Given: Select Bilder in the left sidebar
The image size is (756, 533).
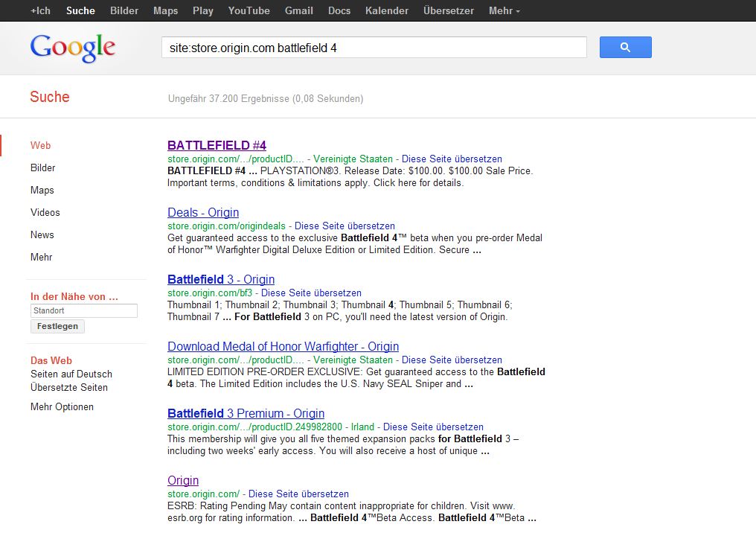Looking at the screenshot, I should [x=43, y=167].
